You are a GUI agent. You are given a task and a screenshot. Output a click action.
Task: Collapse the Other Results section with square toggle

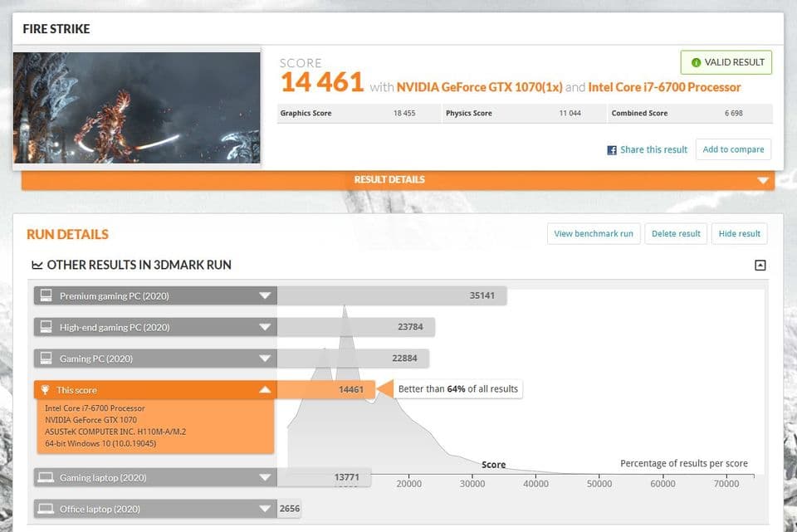click(x=760, y=266)
